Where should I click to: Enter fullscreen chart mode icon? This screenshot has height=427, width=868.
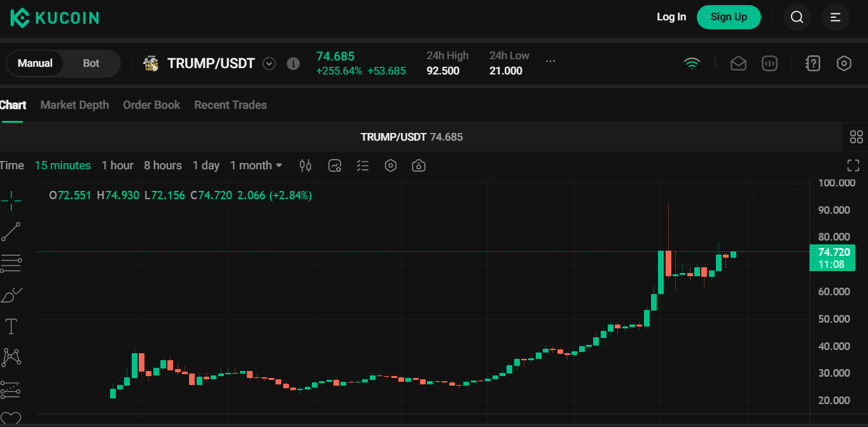(853, 165)
